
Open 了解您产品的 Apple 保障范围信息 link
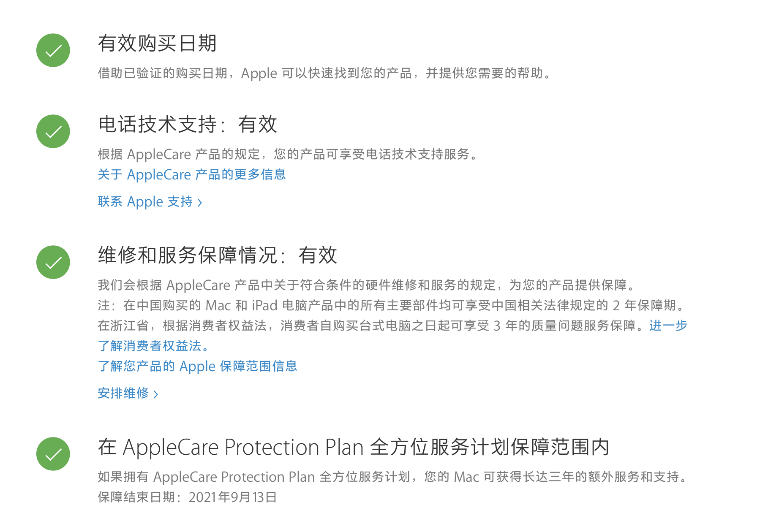click(x=197, y=366)
